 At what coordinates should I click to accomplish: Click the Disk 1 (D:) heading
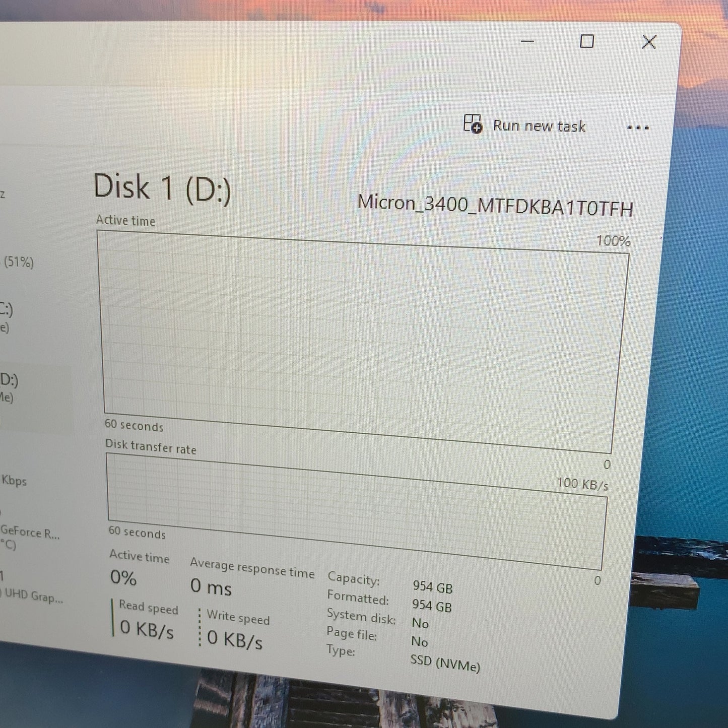(162, 188)
